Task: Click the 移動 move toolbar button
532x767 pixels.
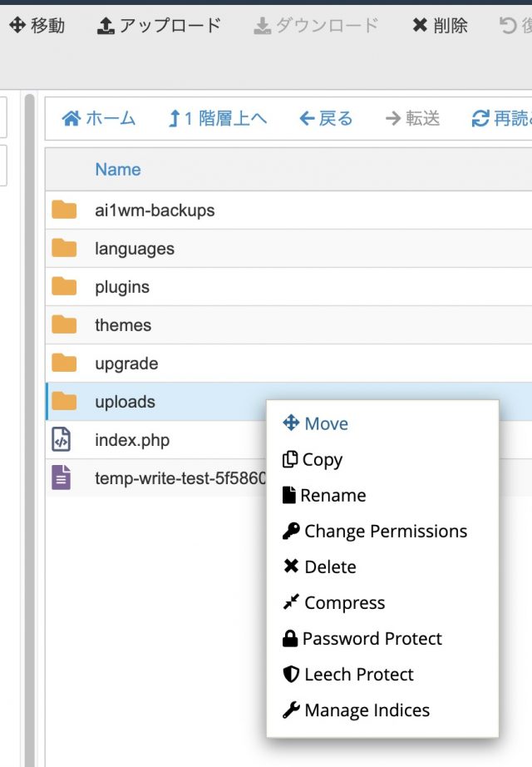Action: pyautogui.click(x=37, y=26)
